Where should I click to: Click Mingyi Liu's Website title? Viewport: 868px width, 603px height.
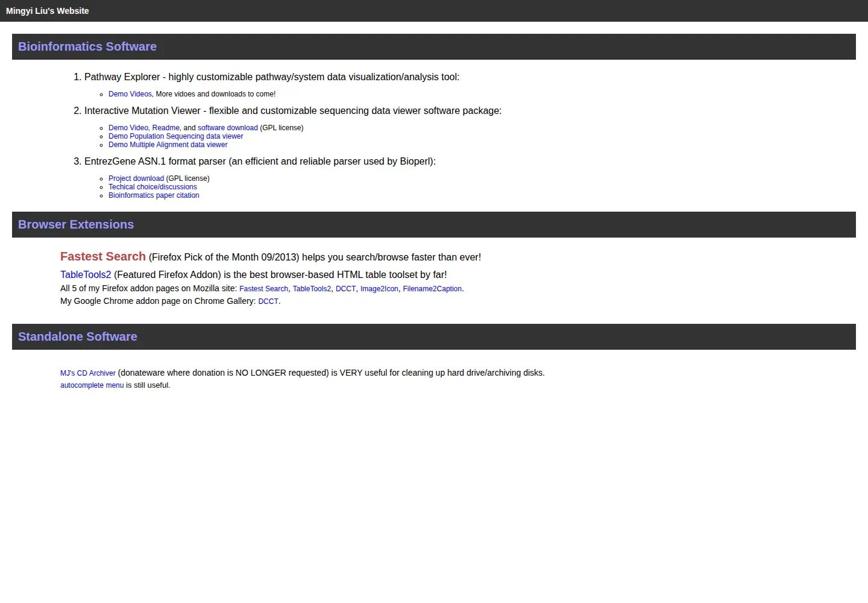pos(47,11)
